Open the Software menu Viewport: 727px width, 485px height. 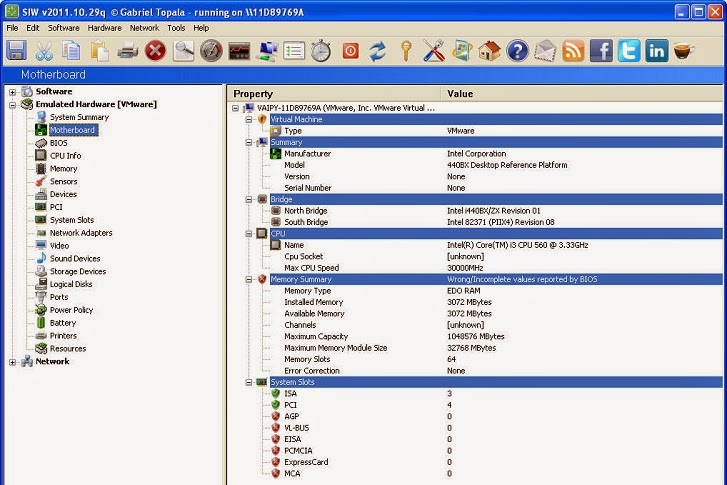pos(64,28)
